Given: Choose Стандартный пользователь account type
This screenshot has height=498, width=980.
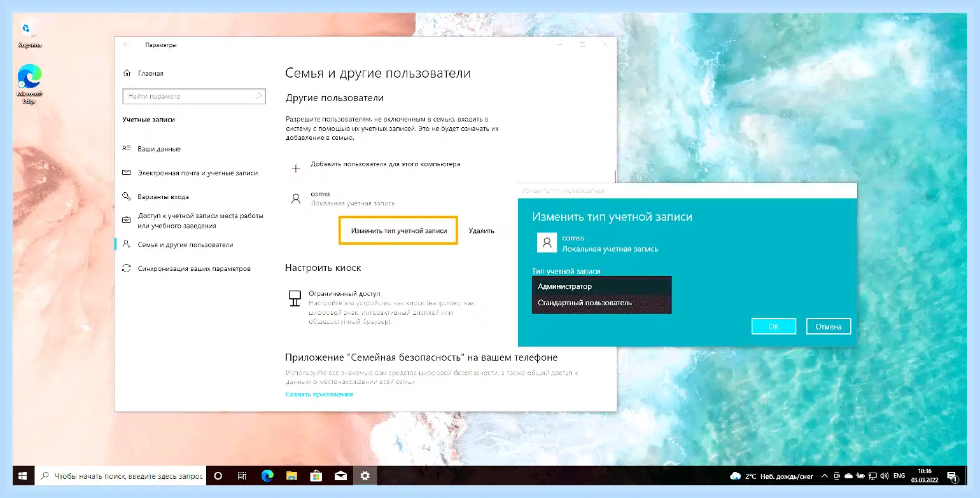Looking at the screenshot, I should (x=601, y=303).
